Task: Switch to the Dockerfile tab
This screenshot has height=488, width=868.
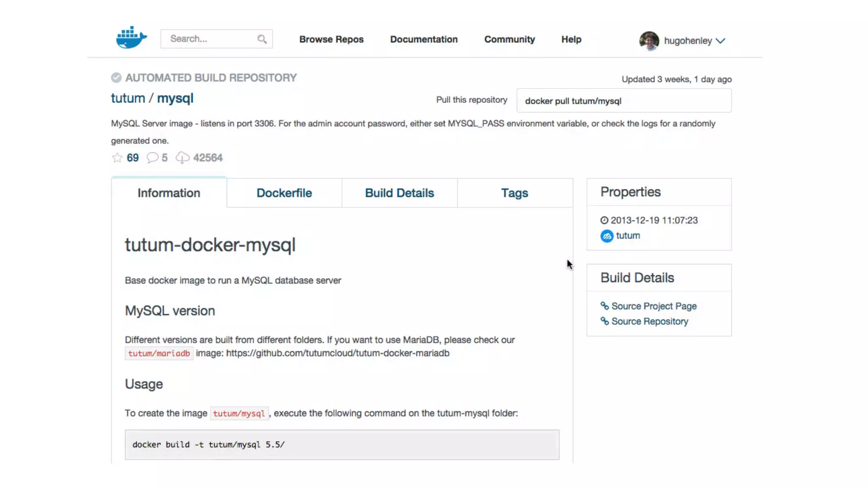Action: pos(284,193)
